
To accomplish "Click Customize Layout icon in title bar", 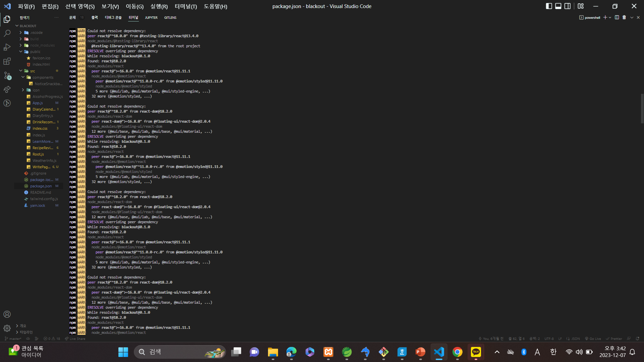I will click(x=581, y=6).
